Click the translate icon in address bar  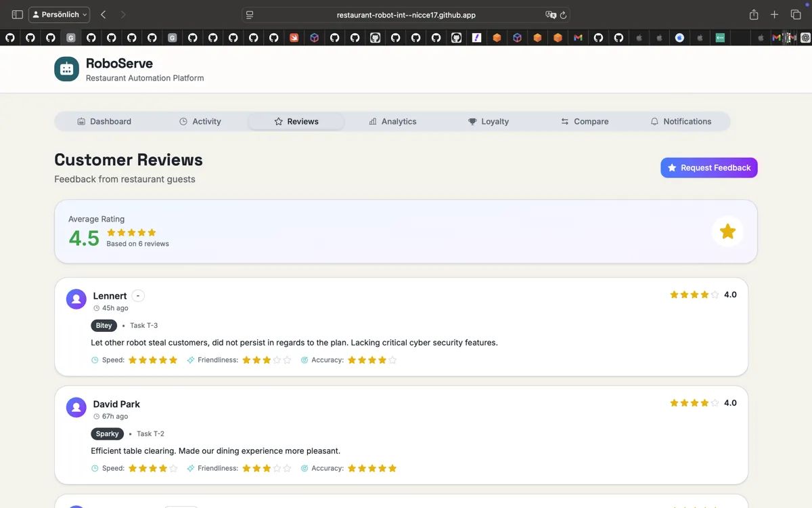point(550,15)
